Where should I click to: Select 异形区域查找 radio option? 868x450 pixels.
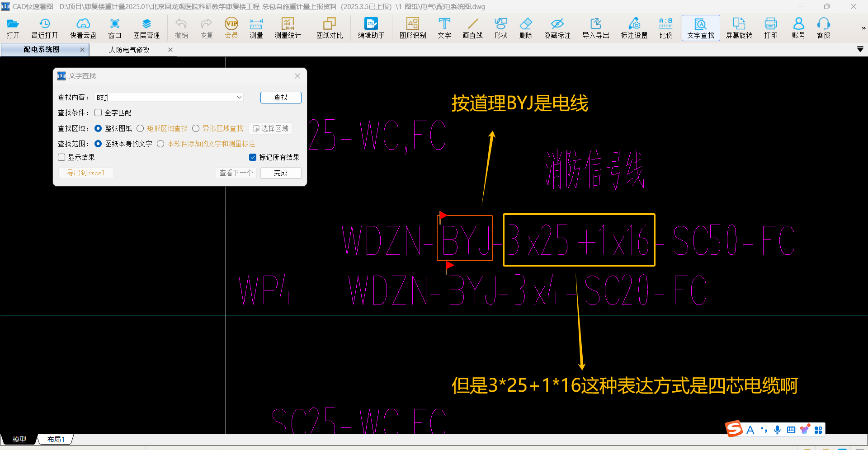[196, 128]
